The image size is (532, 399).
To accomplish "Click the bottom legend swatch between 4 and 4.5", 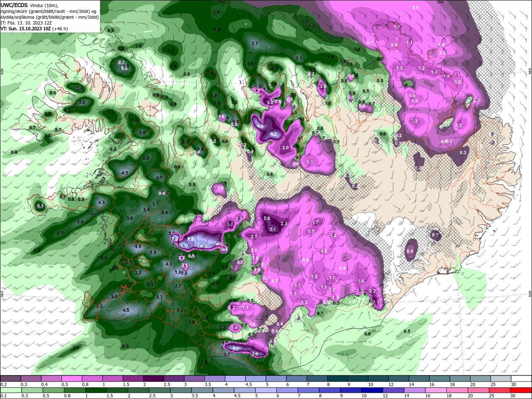I will coord(223,390).
